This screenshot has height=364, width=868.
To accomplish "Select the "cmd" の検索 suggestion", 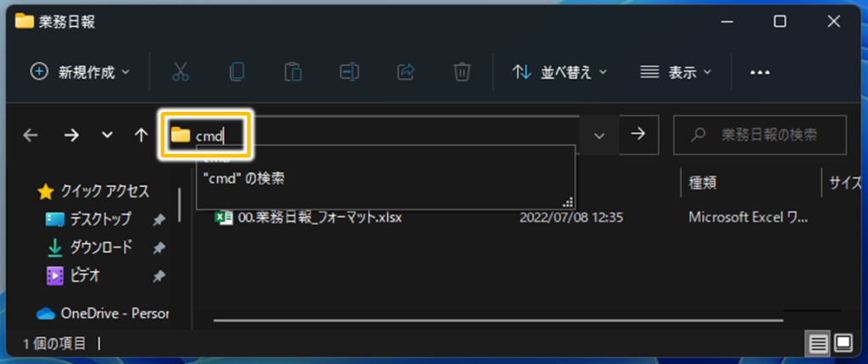I will coord(243,179).
